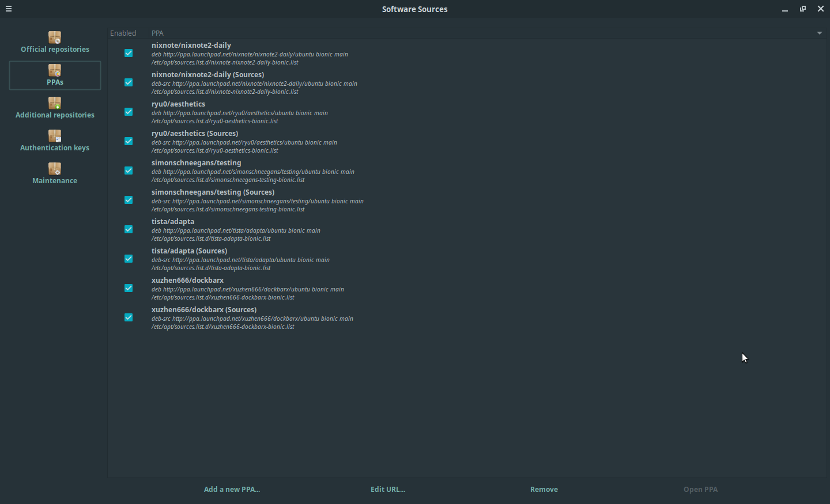Select the xuzhen666/dockbarx row title

click(x=187, y=281)
